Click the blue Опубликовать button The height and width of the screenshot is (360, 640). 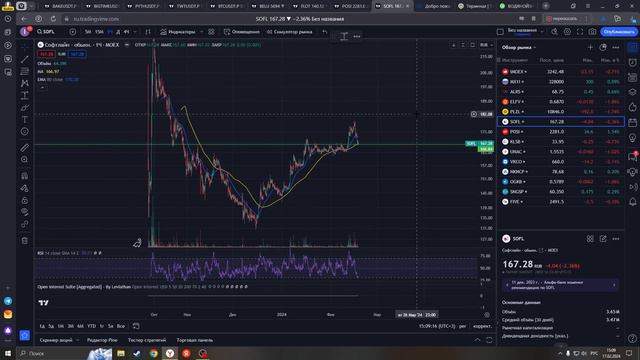pos(618,31)
